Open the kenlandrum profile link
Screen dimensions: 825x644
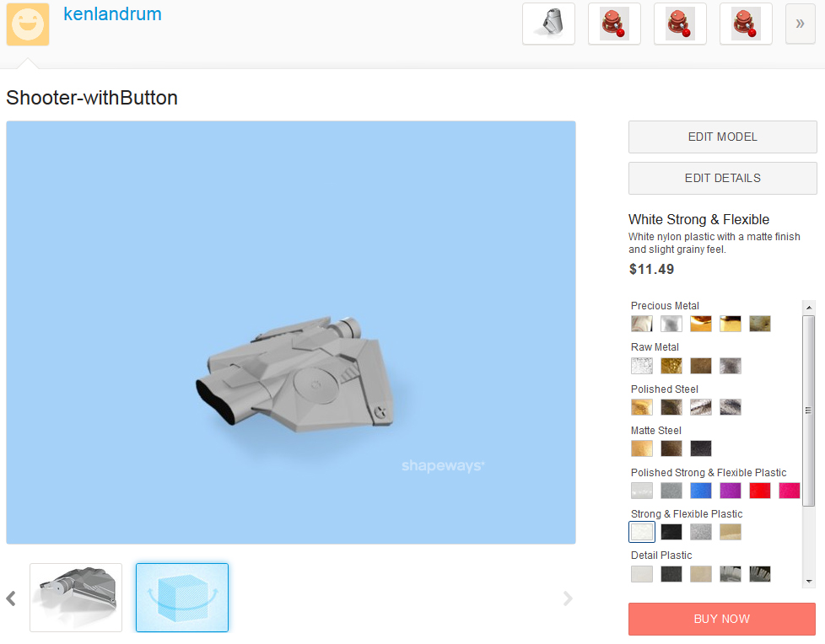(x=112, y=14)
